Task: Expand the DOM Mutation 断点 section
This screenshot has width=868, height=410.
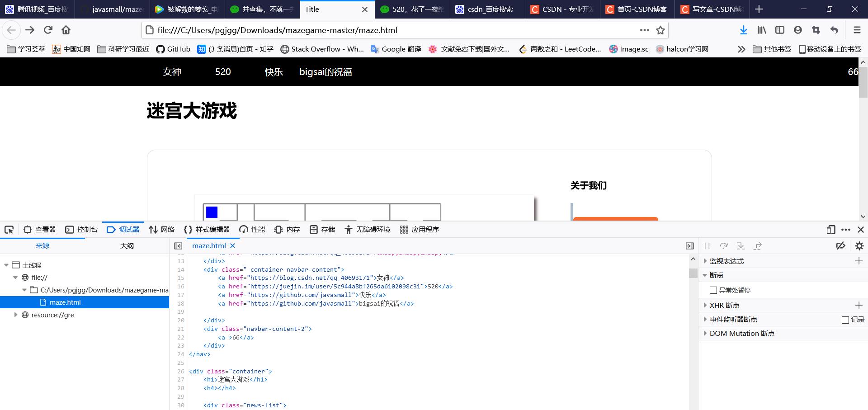Action: click(705, 333)
